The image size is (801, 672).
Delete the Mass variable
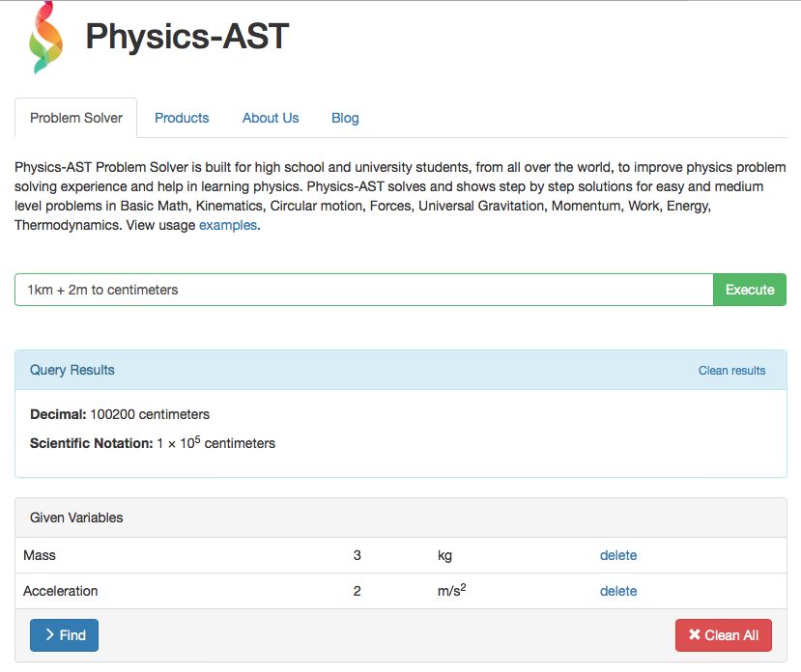coord(617,555)
